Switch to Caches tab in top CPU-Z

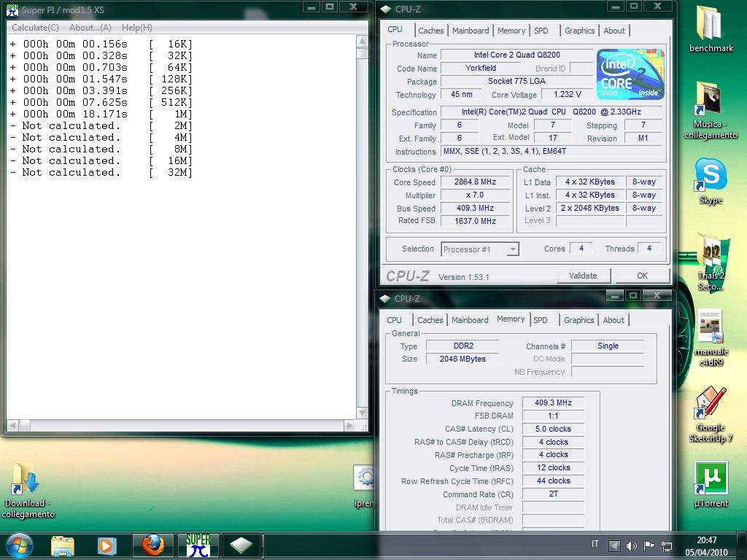(430, 31)
